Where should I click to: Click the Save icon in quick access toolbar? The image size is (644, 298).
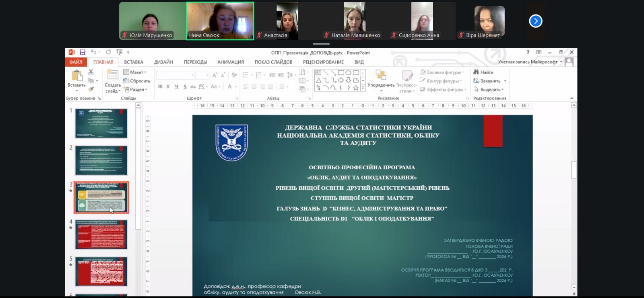click(83, 52)
